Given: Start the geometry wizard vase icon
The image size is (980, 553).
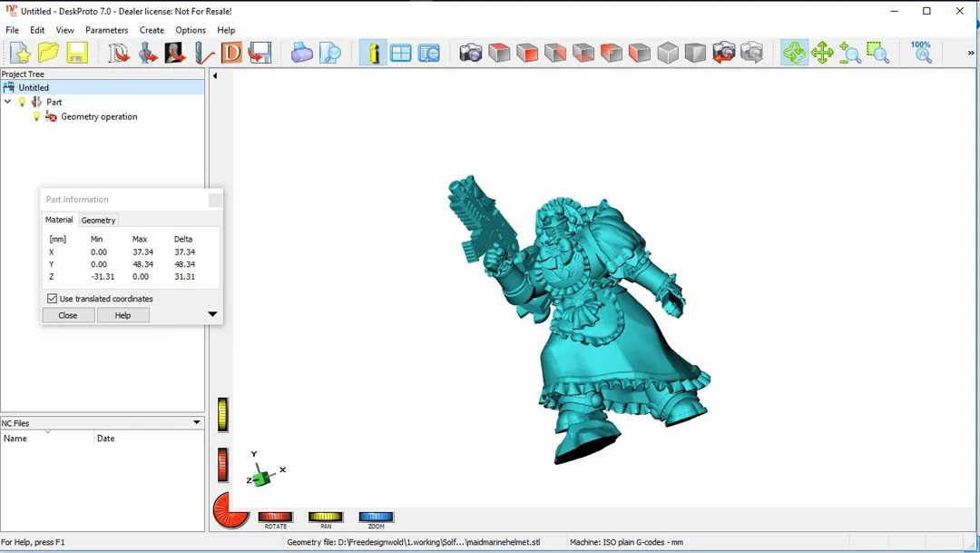Looking at the screenshot, I should click(147, 54).
